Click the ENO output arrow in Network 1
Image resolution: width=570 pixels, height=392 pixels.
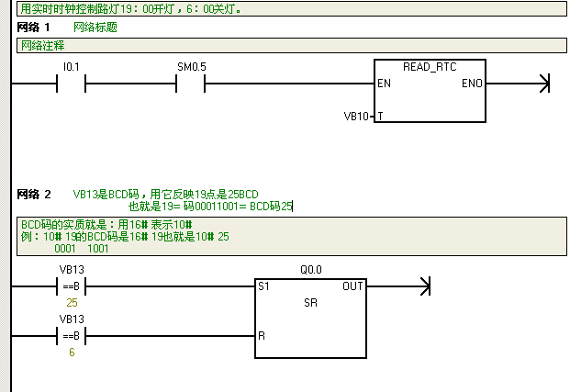click(542, 84)
